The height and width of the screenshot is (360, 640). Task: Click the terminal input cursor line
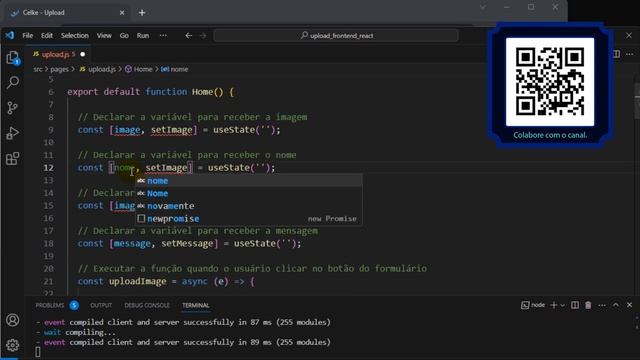coord(38,352)
